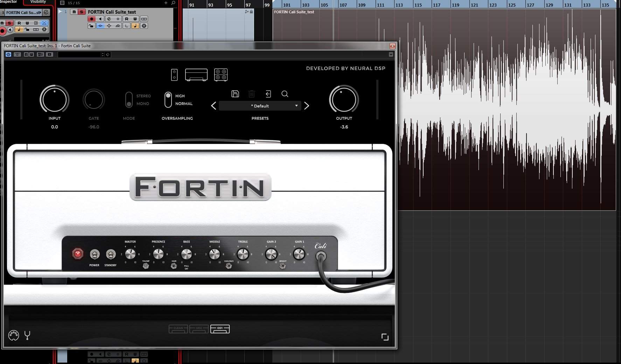Select the OD2 channel
621x364 pixels.
tap(199, 329)
